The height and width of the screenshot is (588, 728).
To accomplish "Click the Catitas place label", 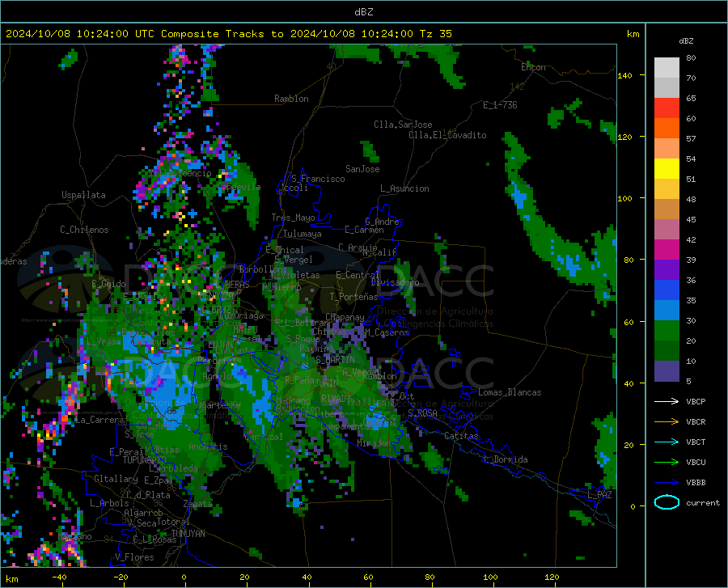I will pos(461,436).
